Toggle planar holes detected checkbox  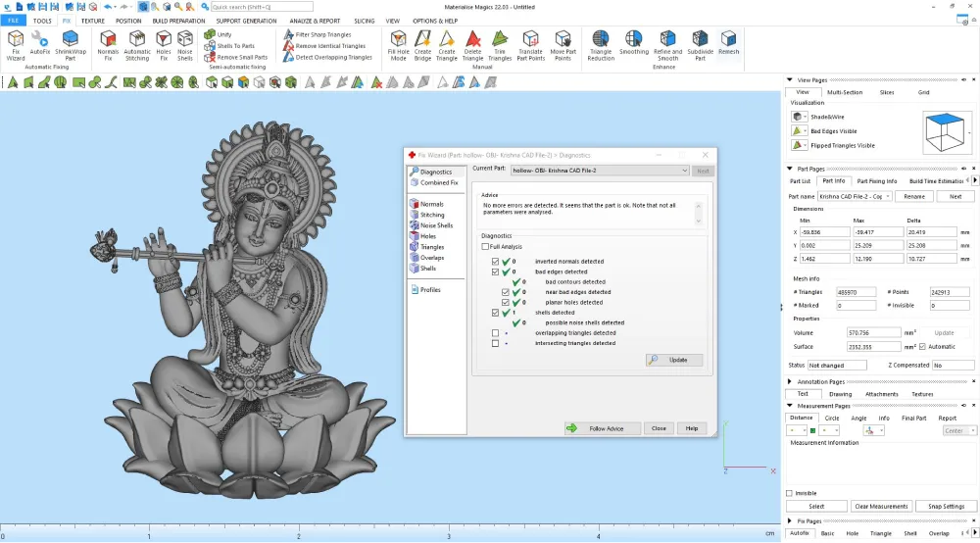pyautogui.click(x=506, y=303)
